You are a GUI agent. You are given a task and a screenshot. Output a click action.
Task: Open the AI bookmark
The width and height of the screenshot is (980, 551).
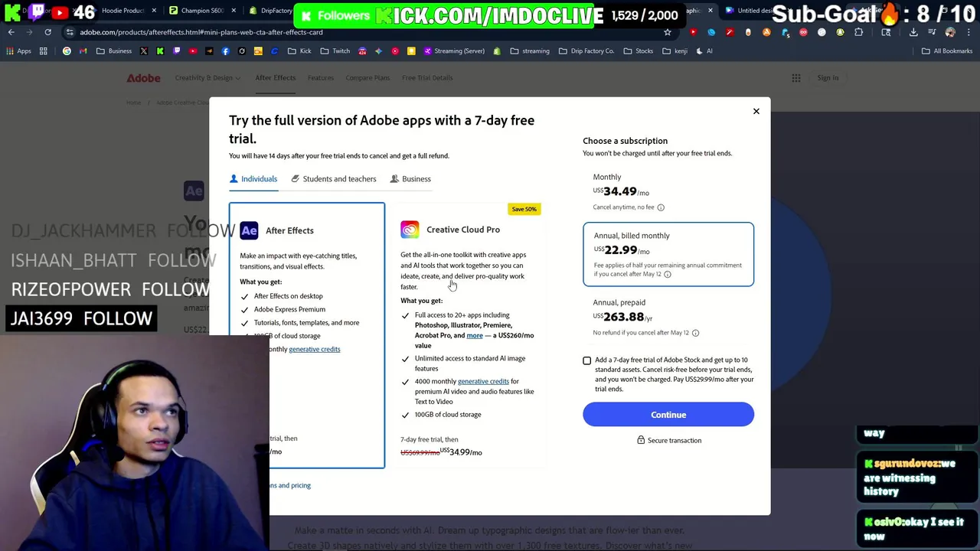[x=704, y=51]
